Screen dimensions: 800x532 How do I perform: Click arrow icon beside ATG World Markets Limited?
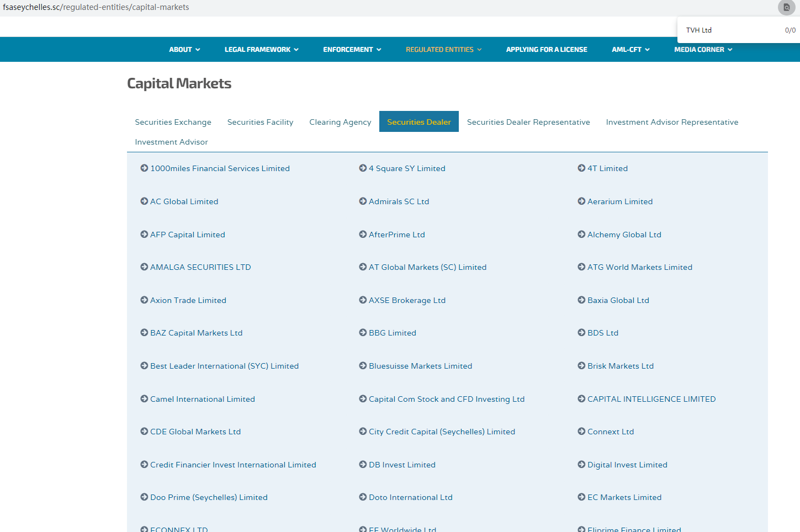[581, 267]
